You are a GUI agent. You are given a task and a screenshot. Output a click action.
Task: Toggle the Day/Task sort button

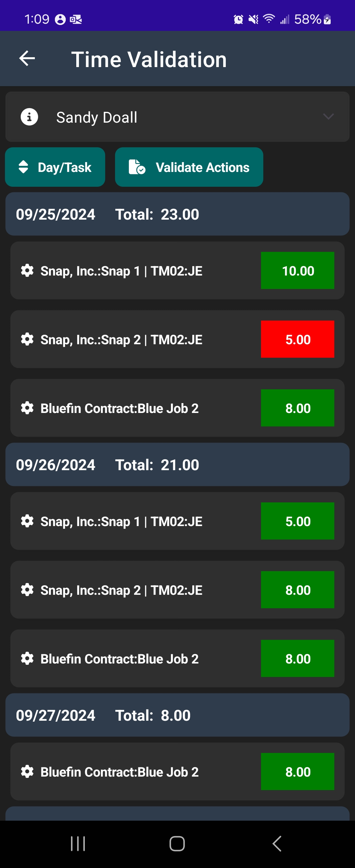click(55, 167)
